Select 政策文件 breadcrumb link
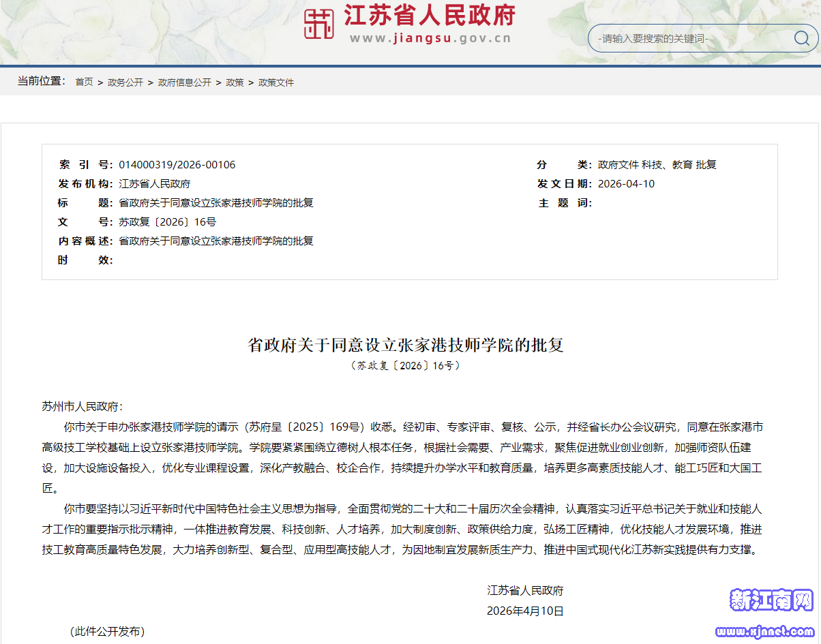This screenshot has height=644, width=821. pyautogui.click(x=275, y=82)
